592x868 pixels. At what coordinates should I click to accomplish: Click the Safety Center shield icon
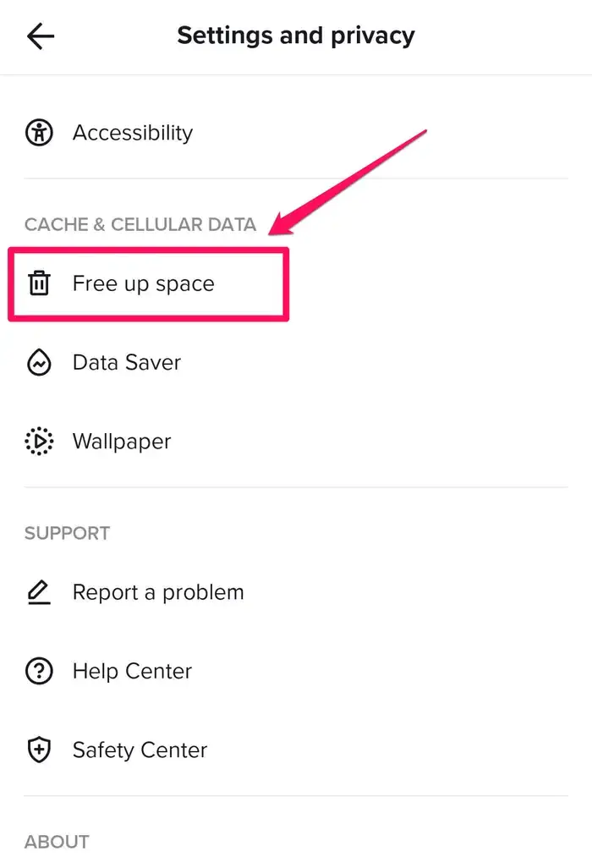tap(39, 750)
